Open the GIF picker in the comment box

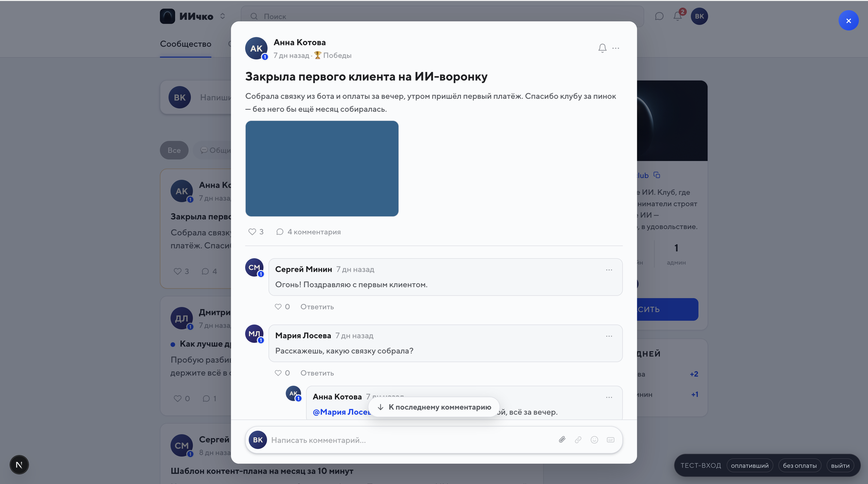611,440
